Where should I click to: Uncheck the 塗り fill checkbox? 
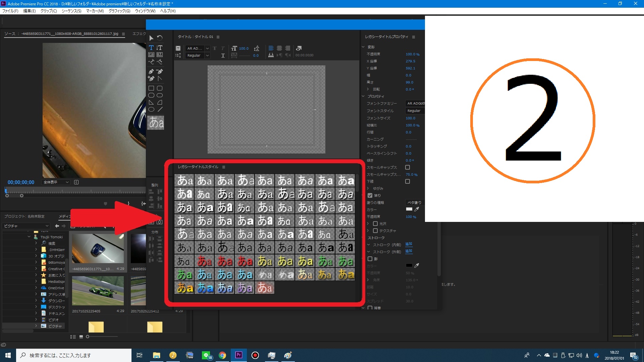pyautogui.click(x=370, y=195)
